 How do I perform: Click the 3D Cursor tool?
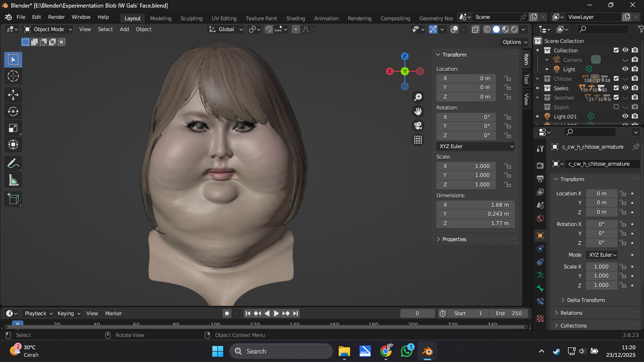[x=13, y=76]
